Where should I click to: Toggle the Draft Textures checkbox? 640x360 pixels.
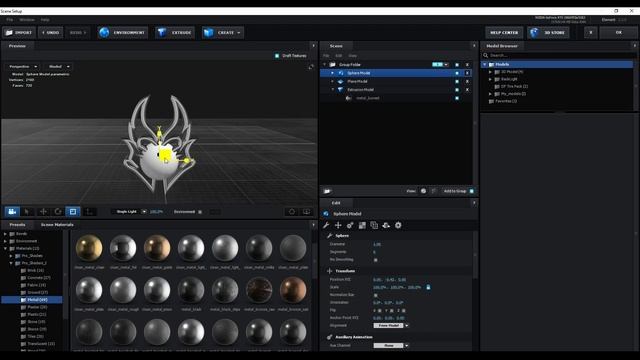tap(277, 56)
